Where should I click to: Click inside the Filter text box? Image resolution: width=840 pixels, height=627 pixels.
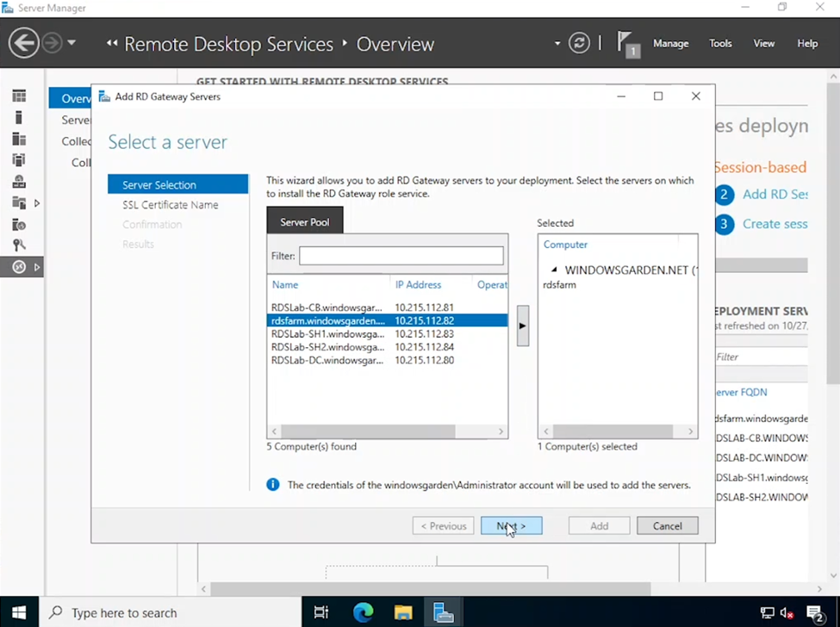coord(401,256)
